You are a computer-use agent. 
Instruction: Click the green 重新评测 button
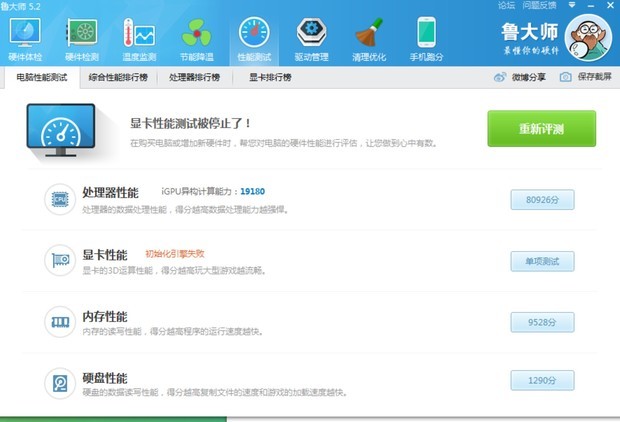click(x=542, y=129)
